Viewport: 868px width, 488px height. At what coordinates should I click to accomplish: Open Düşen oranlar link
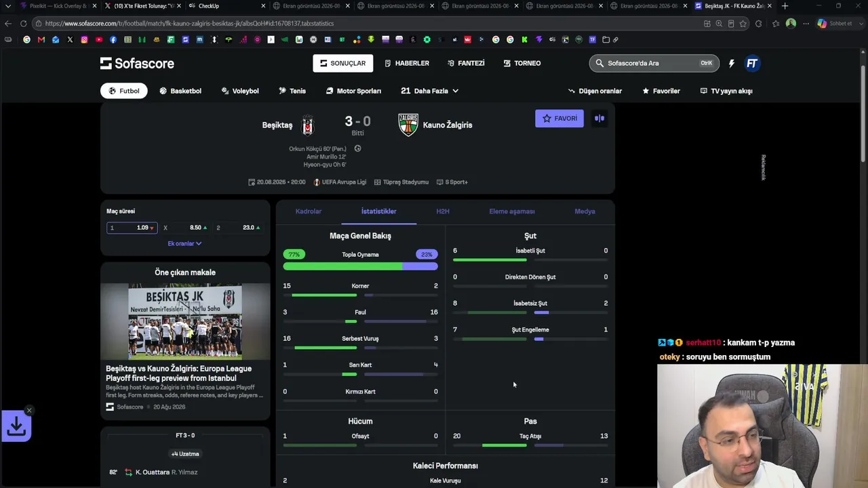pyautogui.click(x=595, y=91)
